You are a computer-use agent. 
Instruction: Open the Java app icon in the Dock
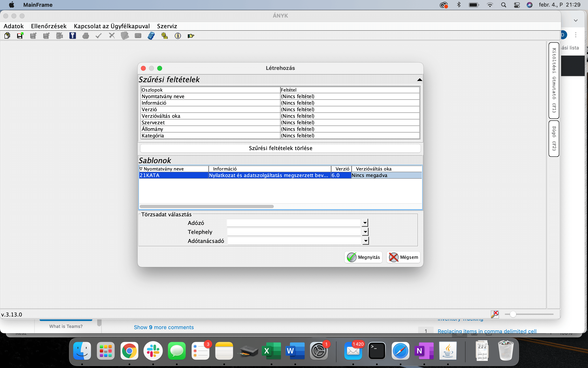[x=448, y=351]
